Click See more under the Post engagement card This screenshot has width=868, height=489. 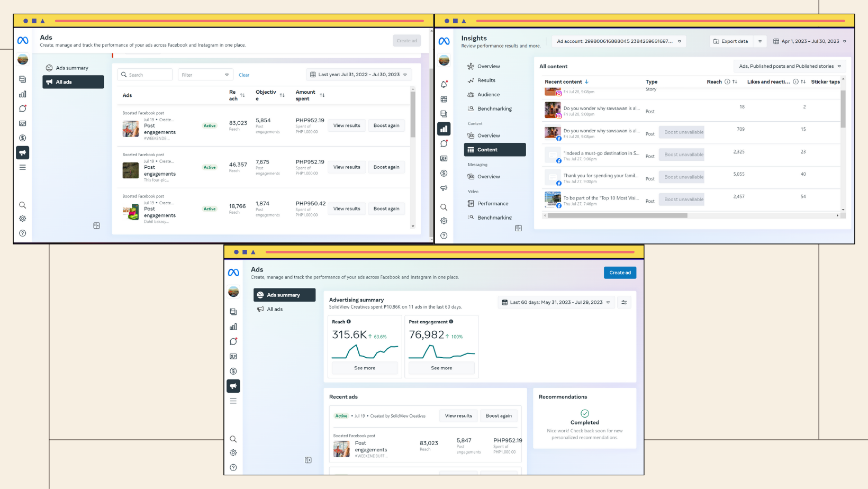point(441,368)
